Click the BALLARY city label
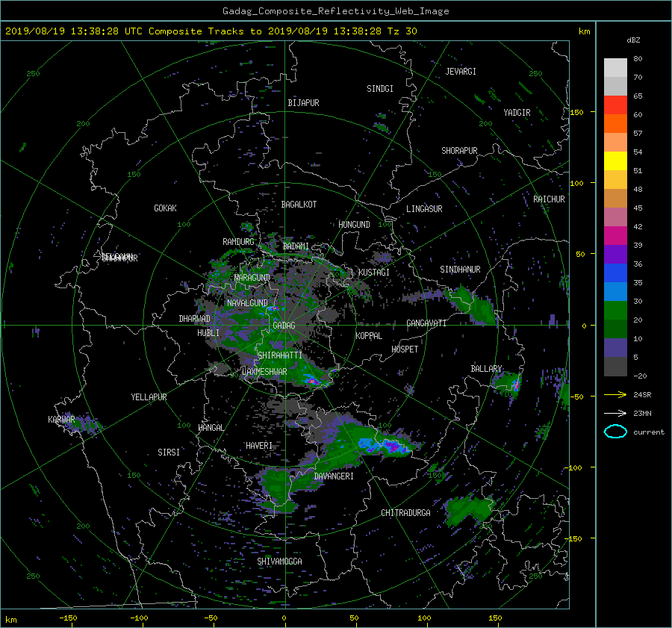Viewport: 672px width, 628px height. click(x=486, y=369)
